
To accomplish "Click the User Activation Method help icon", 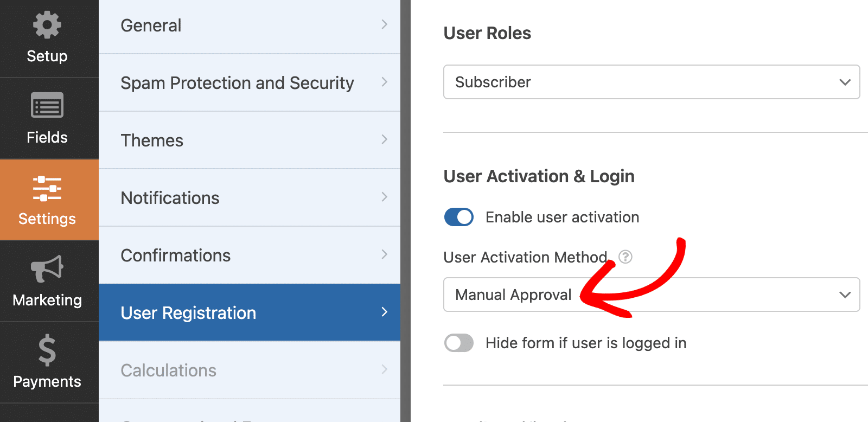I will pos(626,257).
